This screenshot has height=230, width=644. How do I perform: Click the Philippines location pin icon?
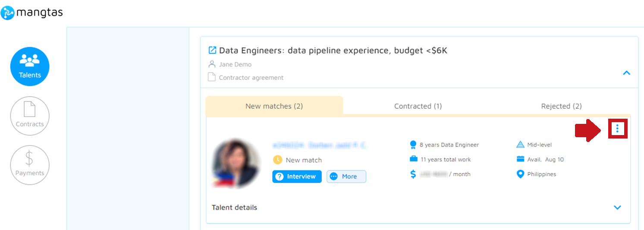click(x=520, y=174)
